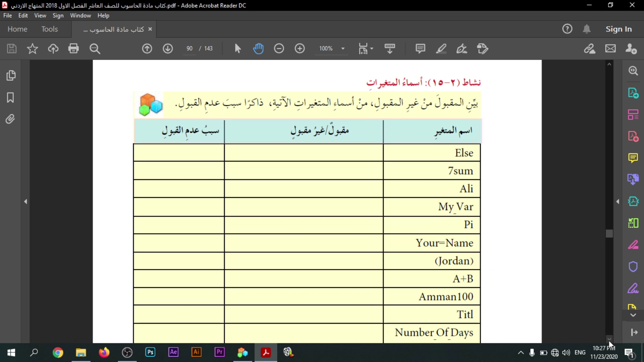644x362 pixels.
Task: Zoom in with plus icon
Action: [x=299, y=49]
